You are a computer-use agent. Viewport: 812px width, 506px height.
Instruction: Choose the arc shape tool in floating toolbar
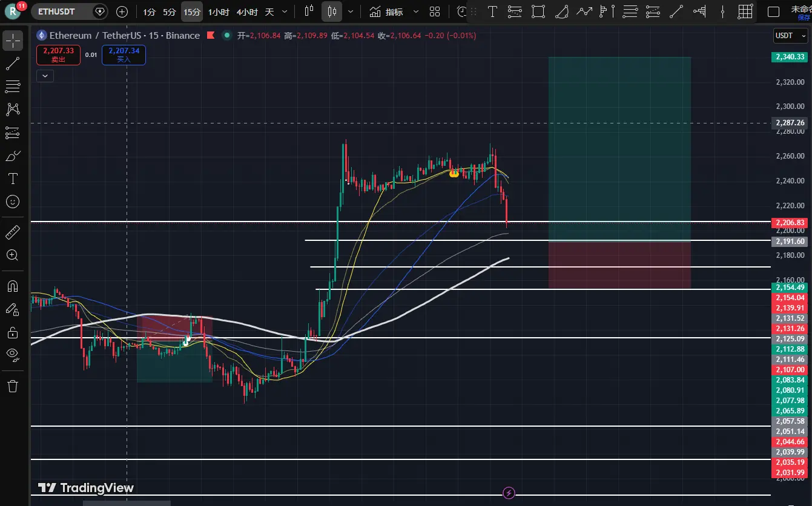point(561,11)
